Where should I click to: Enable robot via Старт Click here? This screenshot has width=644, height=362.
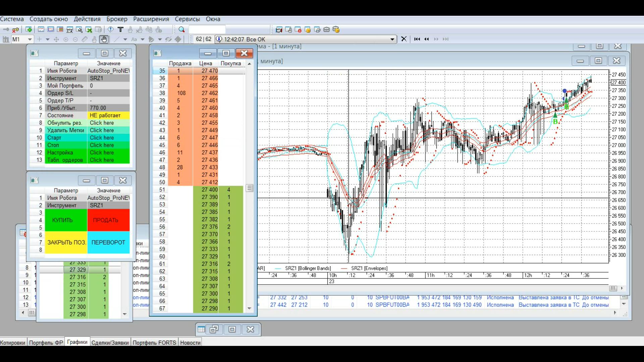coord(102,137)
